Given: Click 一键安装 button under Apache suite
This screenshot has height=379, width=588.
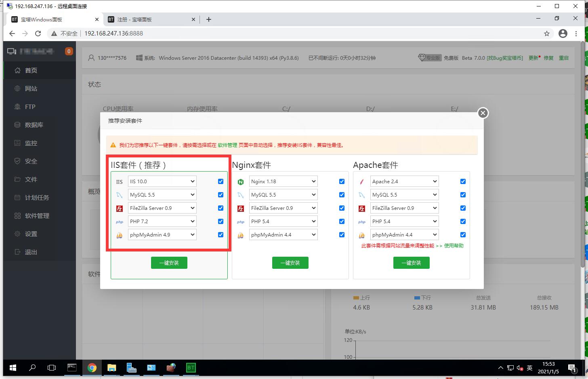Looking at the screenshot, I should click(x=412, y=263).
